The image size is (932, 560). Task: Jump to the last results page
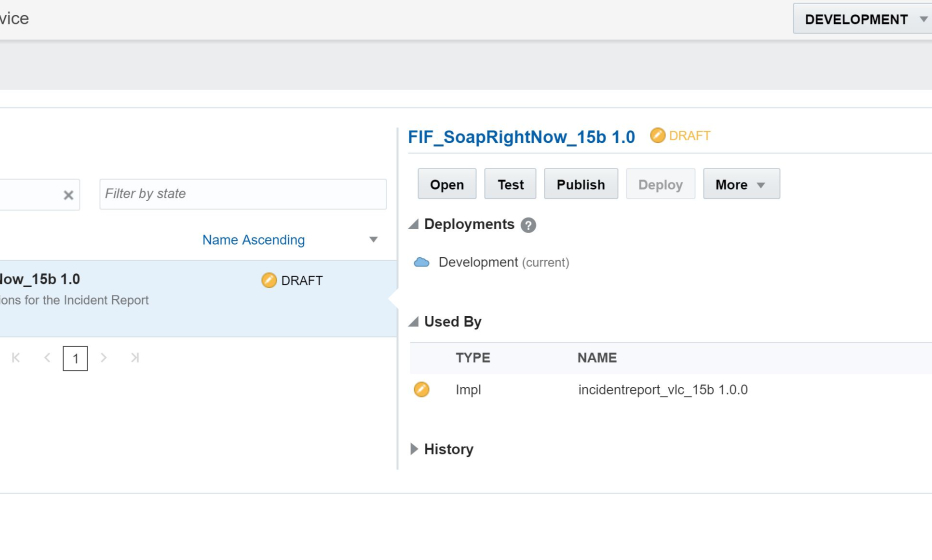click(134, 358)
